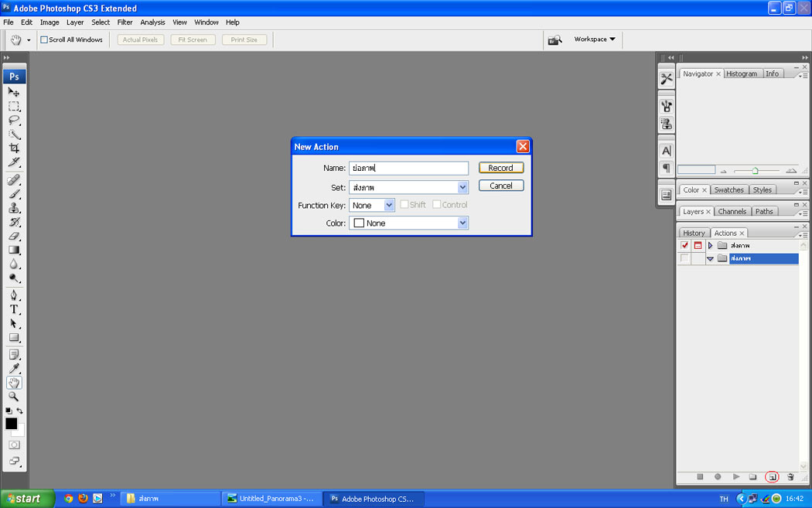Toggle the checkmark on first action set
The image size is (812, 508).
coord(684,246)
